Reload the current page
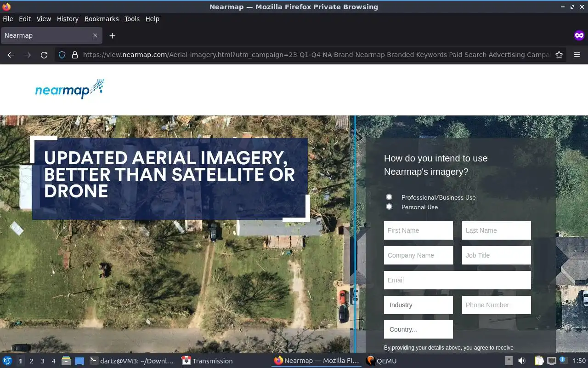Viewport: 588px width, 368px height. (44, 55)
